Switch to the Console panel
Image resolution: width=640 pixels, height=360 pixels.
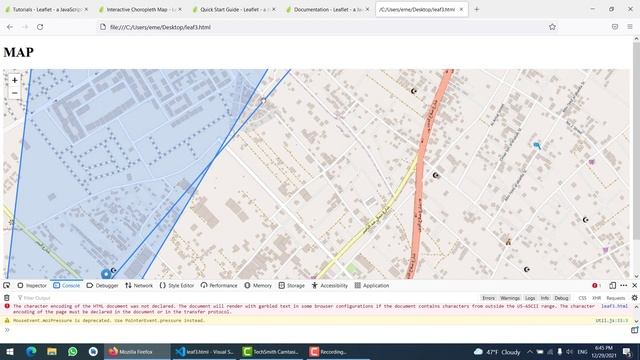pyautogui.click(x=67, y=285)
